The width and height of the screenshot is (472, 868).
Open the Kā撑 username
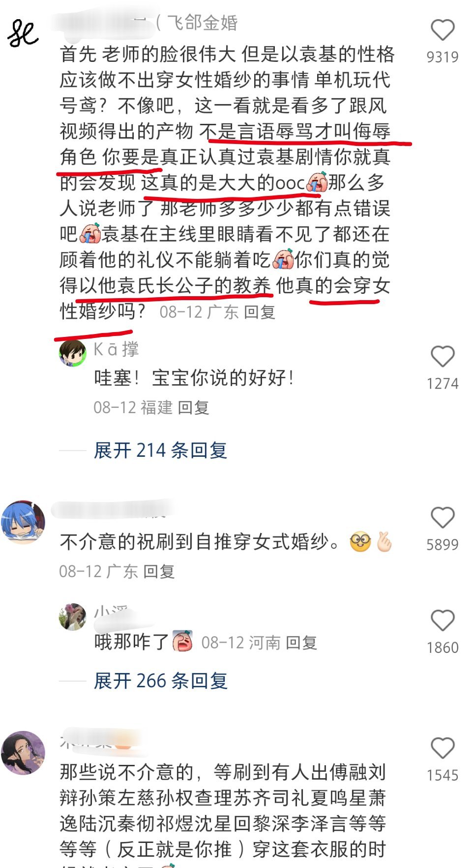click(x=117, y=349)
